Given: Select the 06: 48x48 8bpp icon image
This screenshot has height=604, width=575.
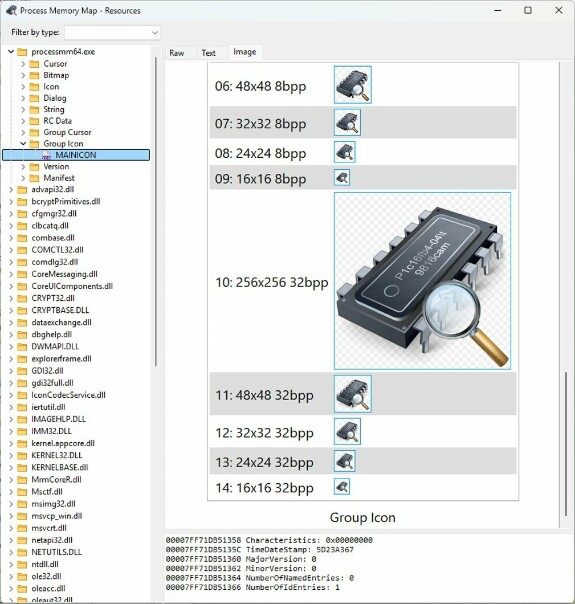Looking at the screenshot, I should point(353,85).
